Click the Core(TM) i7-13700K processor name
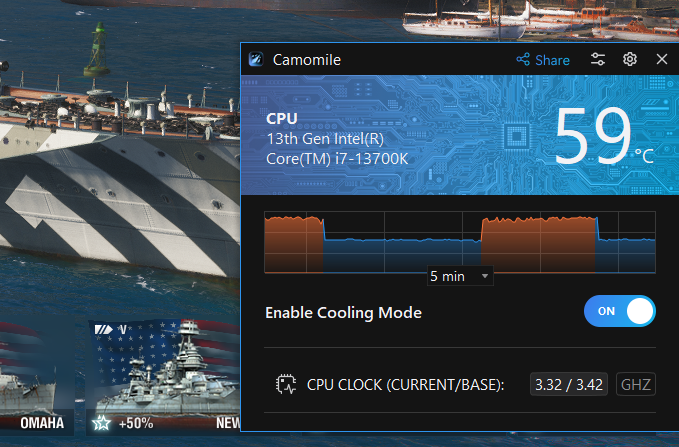 click(337, 159)
